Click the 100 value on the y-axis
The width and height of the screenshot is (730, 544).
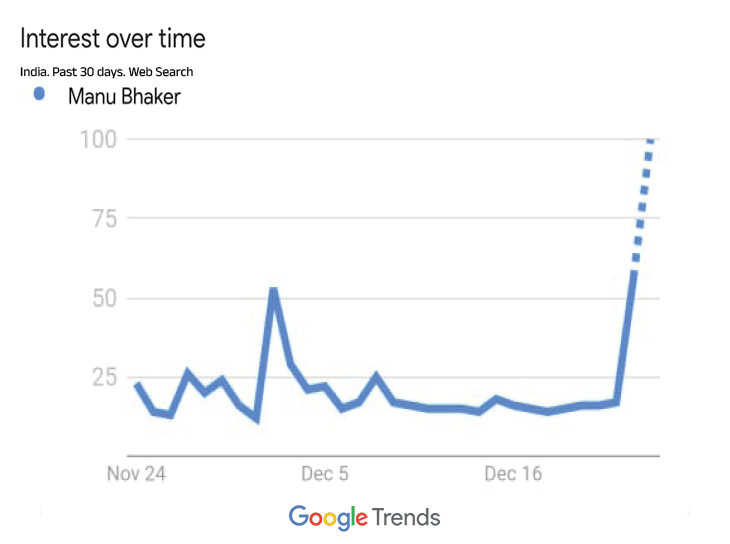click(x=98, y=138)
